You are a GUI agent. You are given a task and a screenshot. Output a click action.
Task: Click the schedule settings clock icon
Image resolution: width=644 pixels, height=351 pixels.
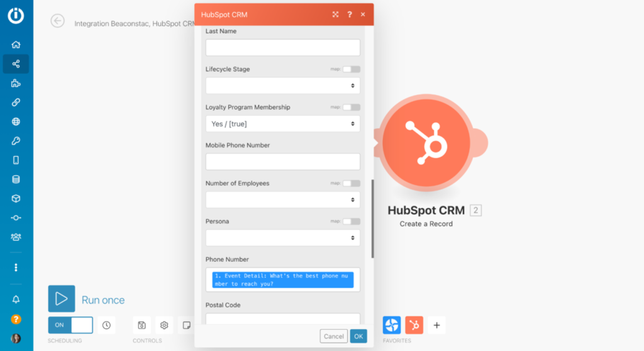[x=106, y=325]
